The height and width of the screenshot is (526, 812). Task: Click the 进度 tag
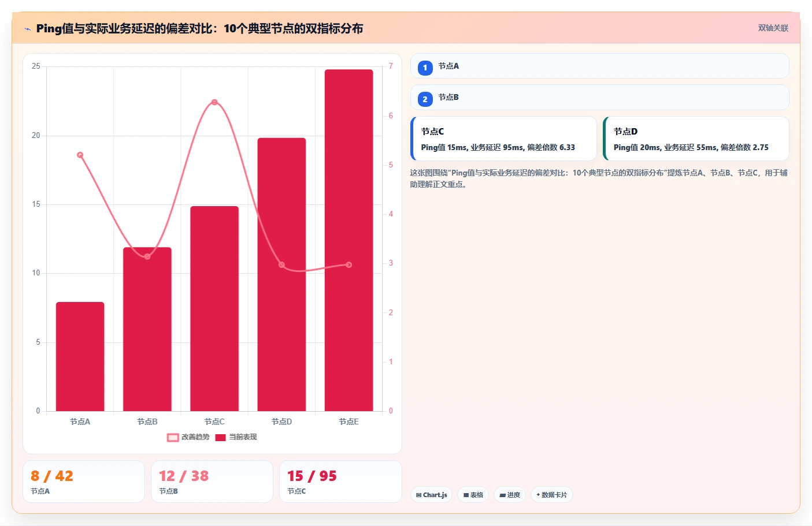tap(510, 495)
